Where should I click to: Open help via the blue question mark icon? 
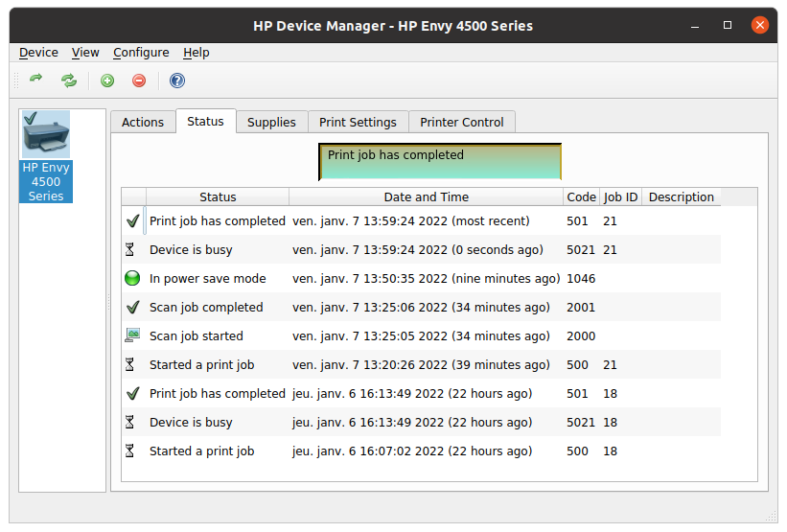[x=177, y=81]
